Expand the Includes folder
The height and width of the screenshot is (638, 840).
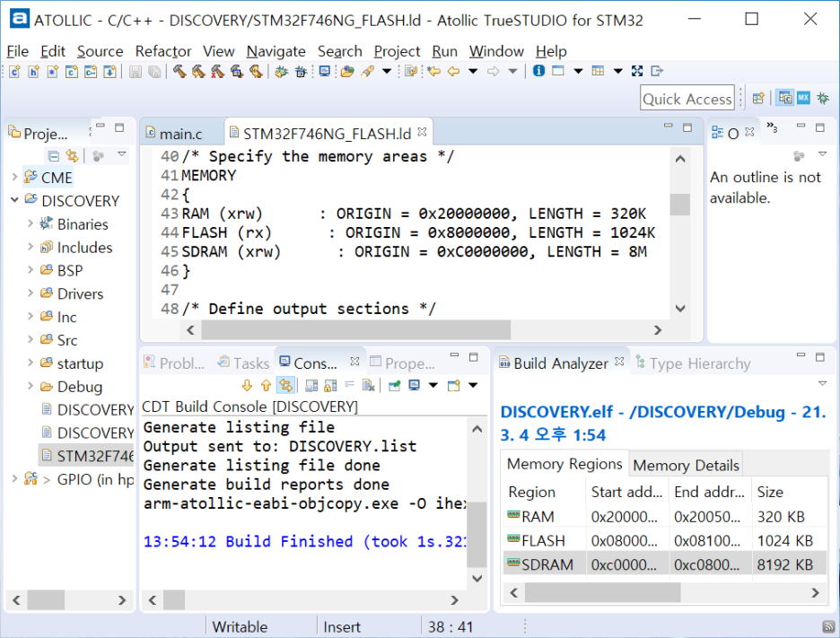[31, 247]
